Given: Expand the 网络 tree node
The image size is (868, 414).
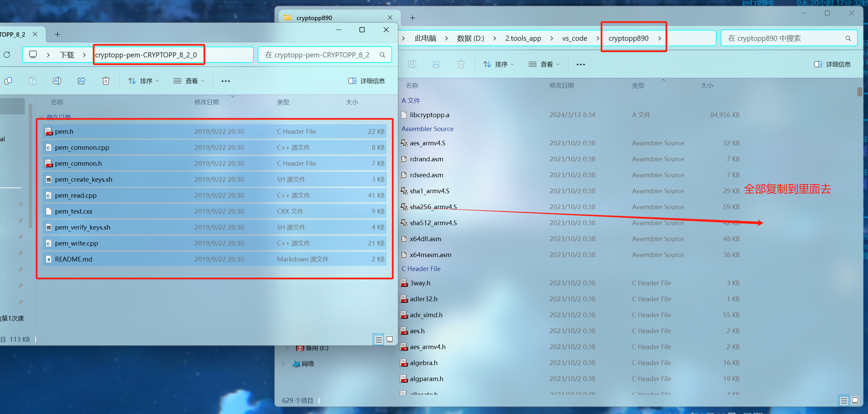Looking at the screenshot, I should tap(283, 364).
